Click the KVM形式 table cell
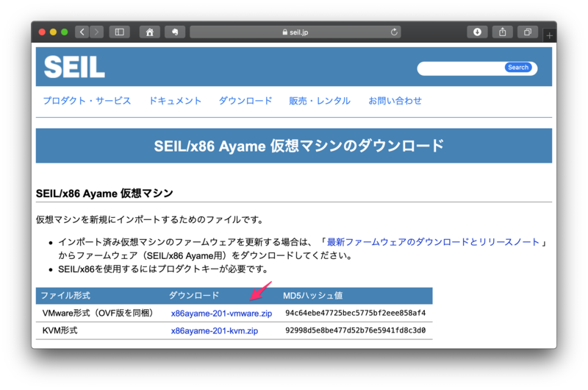This screenshot has height=390, width=588. coord(60,330)
